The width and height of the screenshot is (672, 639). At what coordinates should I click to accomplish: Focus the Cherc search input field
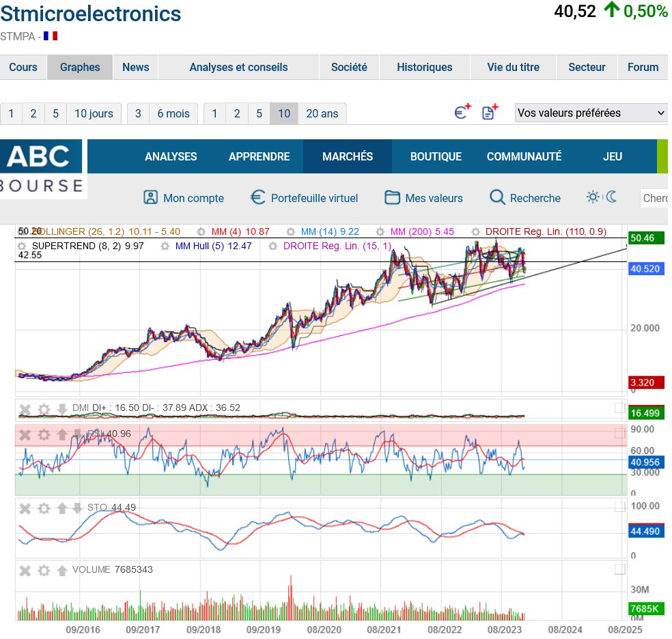pyautogui.click(x=654, y=198)
